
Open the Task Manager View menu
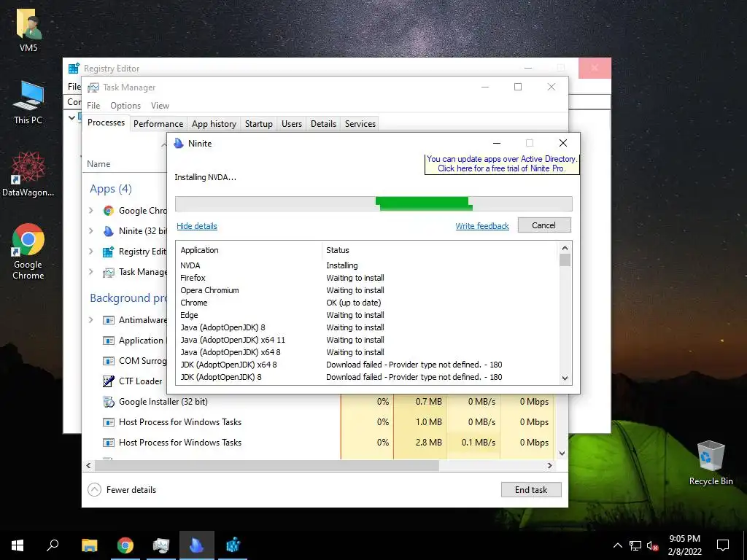click(x=160, y=106)
